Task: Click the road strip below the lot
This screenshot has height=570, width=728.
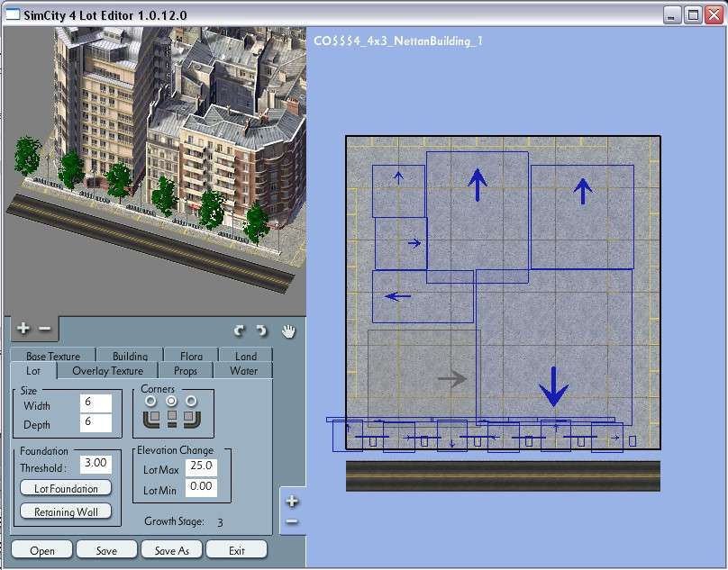Action: (503, 476)
